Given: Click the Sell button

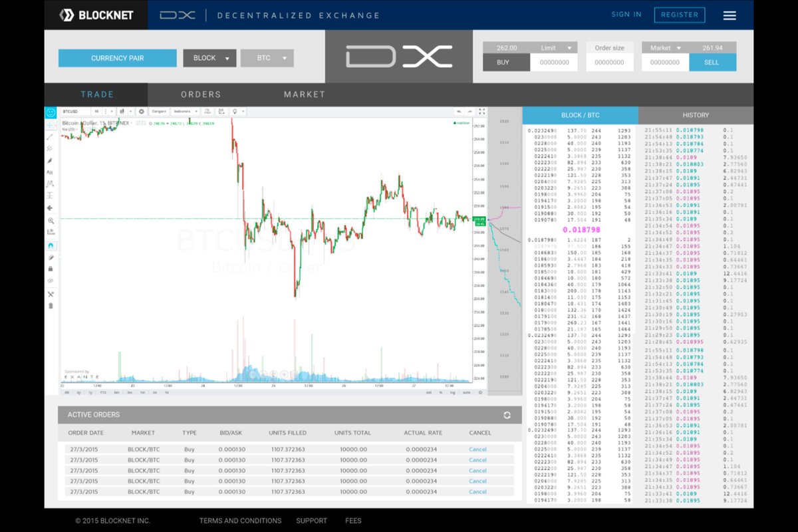Looking at the screenshot, I should (x=712, y=63).
